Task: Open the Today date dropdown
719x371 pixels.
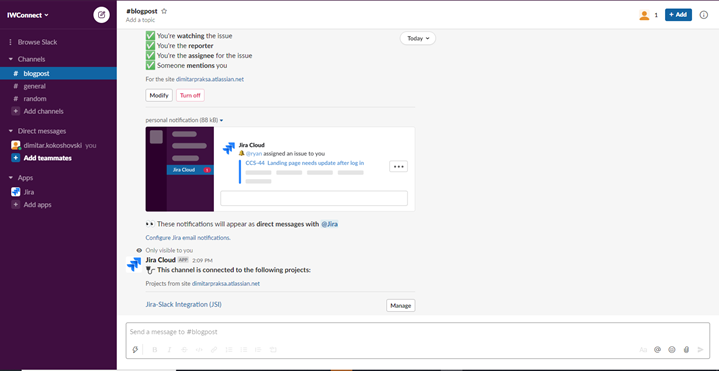Action: (418, 39)
